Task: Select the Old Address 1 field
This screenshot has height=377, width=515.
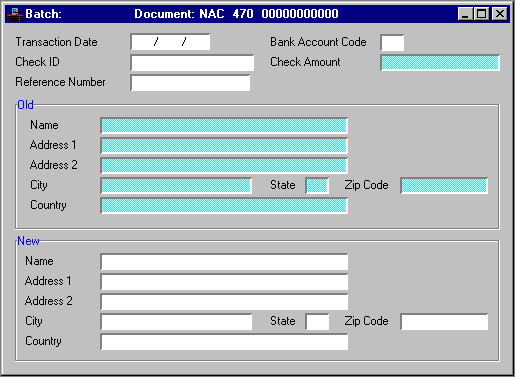Action: [224, 146]
